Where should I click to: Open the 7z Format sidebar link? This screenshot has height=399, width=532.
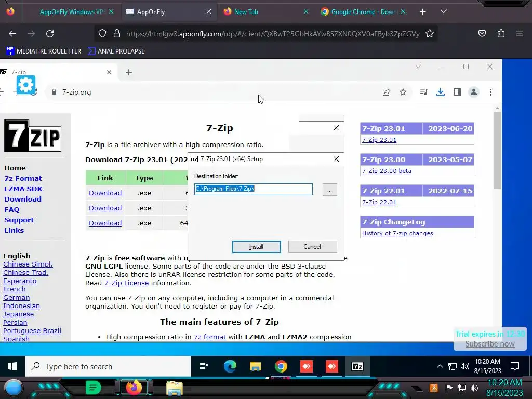[23, 179]
